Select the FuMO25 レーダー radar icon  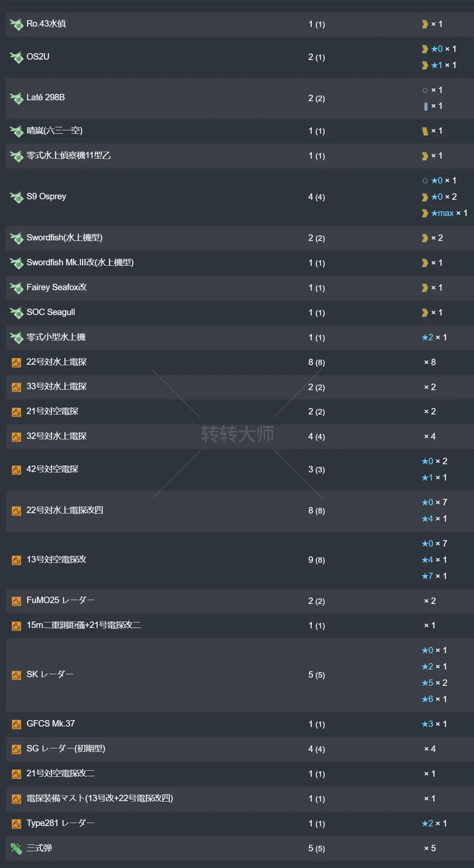point(15,601)
